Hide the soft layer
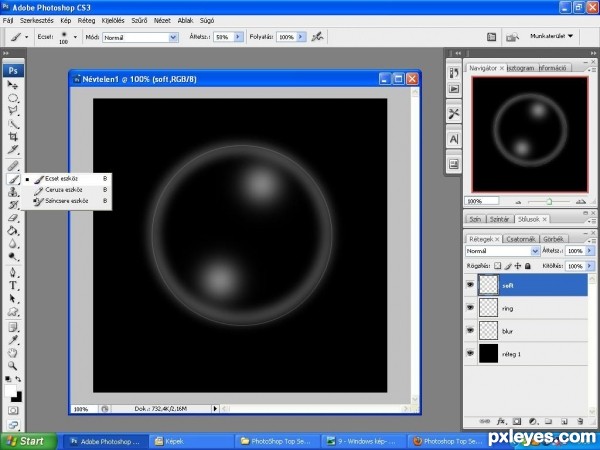Screen dimensions: 600x450 click(x=470, y=285)
